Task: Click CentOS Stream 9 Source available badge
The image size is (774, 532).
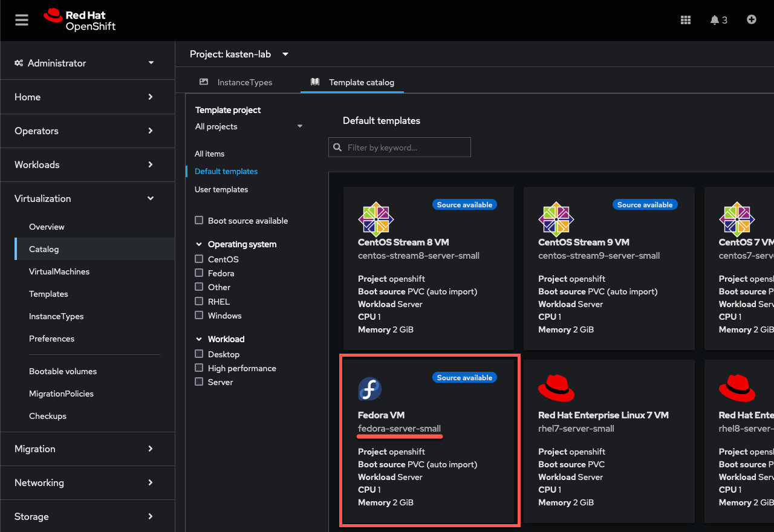Action: [x=645, y=205]
